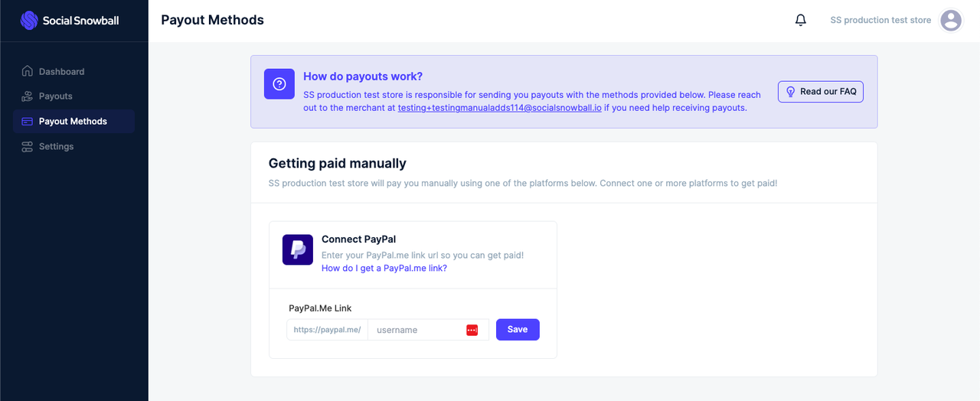Click the question mark help icon
The image size is (980, 401).
(x=279, y=83)
